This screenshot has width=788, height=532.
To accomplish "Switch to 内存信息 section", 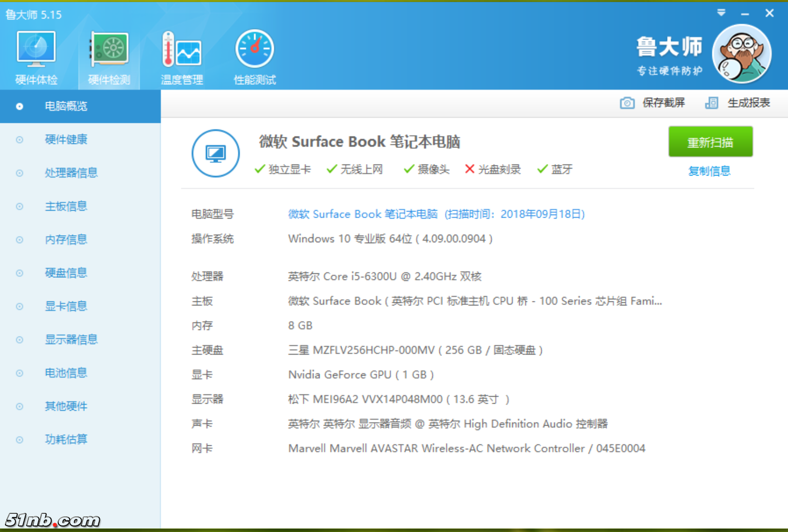I will click(66, 240).
